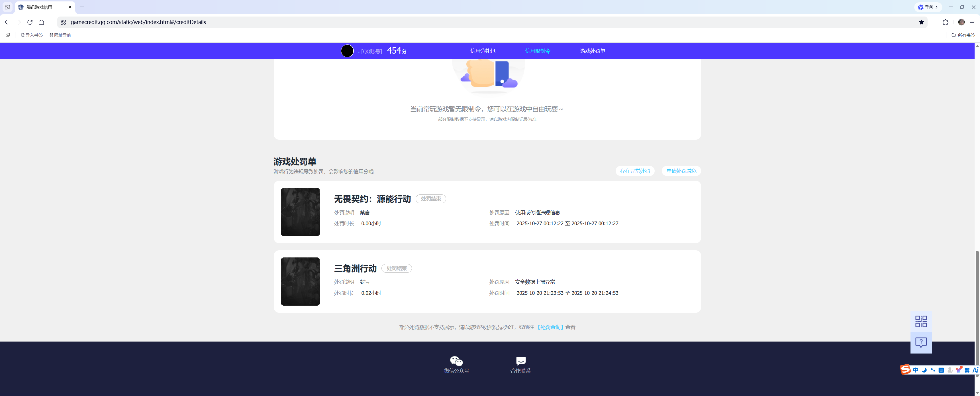Viewport: 980px width, 396px height.
Task: Click the 无畏契约：源能行动 title
Action: tap(372, 199)
